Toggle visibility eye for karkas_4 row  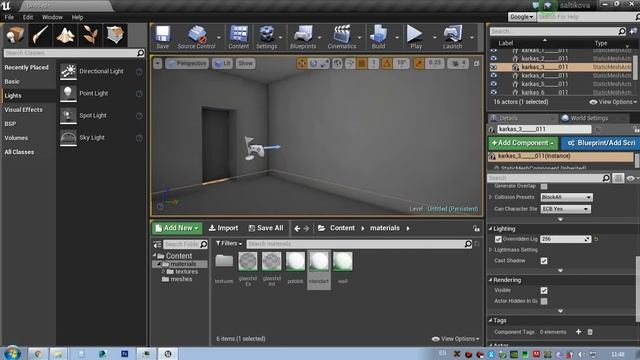[493, 76]
